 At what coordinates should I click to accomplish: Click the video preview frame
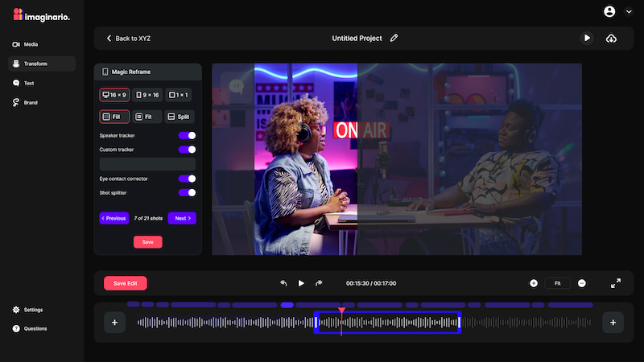click(397, 159)
